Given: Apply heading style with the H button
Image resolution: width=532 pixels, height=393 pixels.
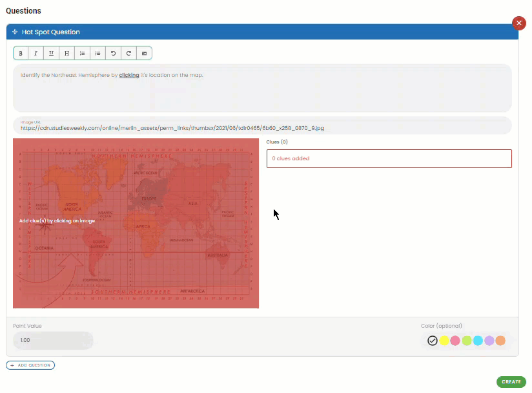Looking at the screenshot, I should point(66,53).
